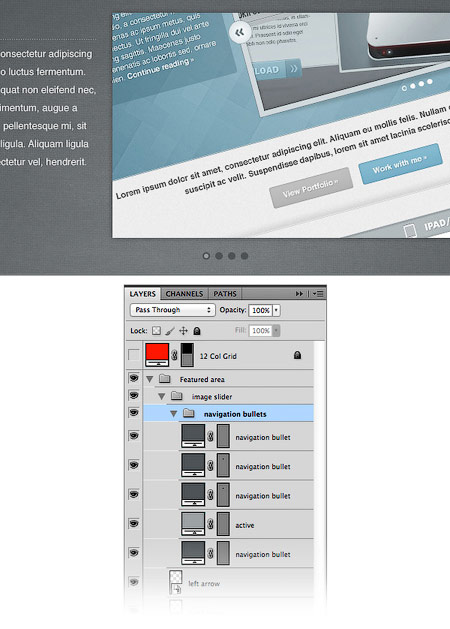
Task: Click topmost navigation bullet layer thumbnail
Action: (193, 436)
